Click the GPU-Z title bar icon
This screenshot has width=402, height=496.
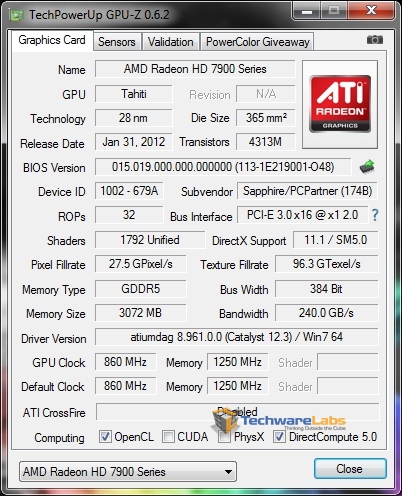(x=16, y=15)
